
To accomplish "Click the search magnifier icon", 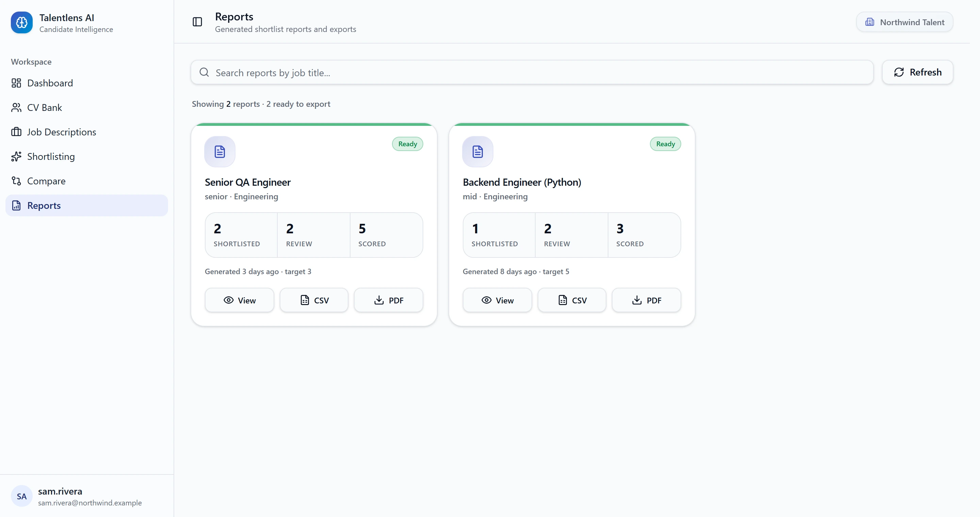I will pos(204,72).
